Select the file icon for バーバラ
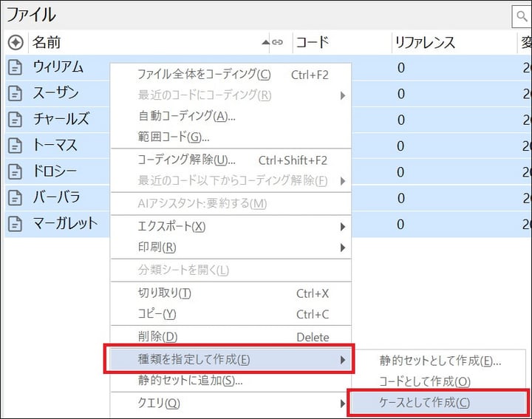Image resolution: width=532 pixels, height=419 pixels. coord(15,197)
